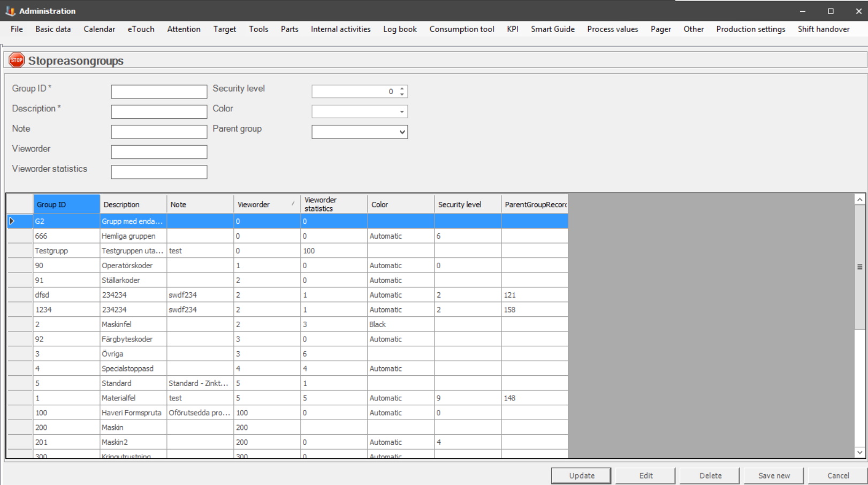Screen dimensions: 868x485
Task: Open the Color dropdown
Action: pyautogui.click(x=401, y=112)
